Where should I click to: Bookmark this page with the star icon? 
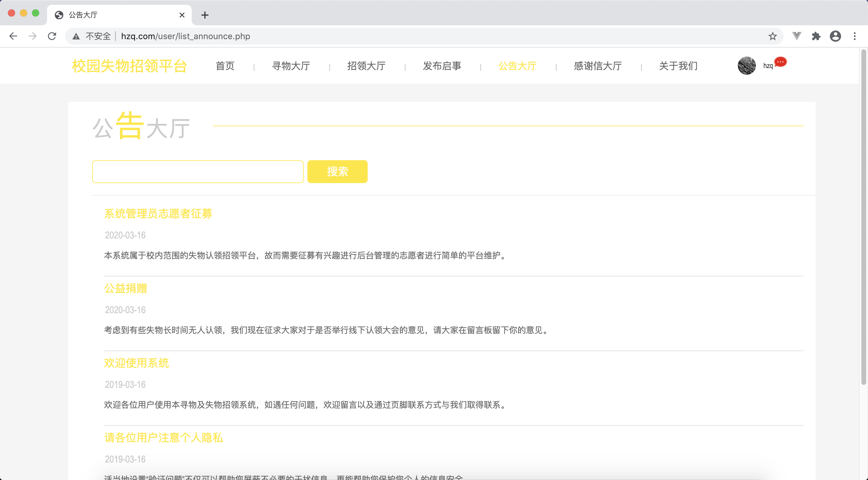tap(772, 36)
